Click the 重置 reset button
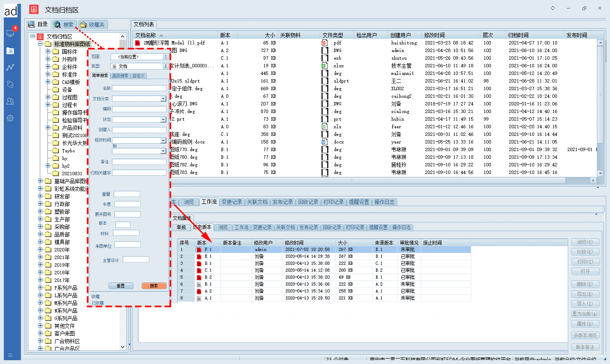This screenshot has width=610, height=364. point(121,286)
